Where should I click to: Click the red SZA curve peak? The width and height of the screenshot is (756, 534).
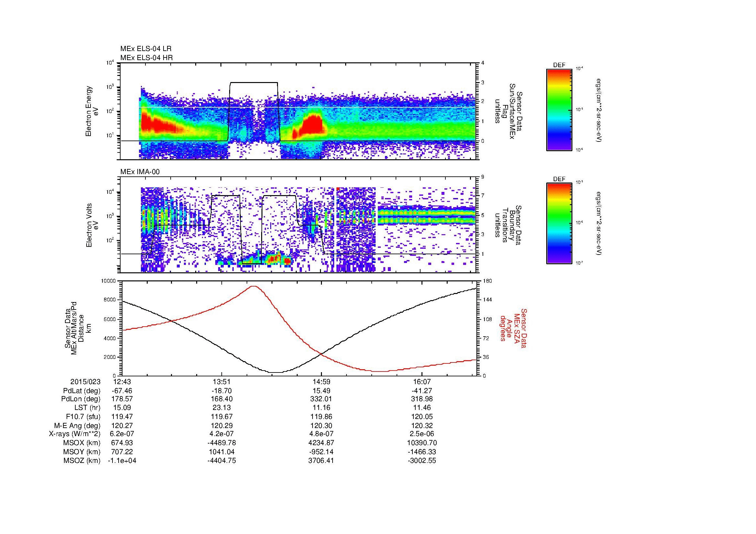click(253, 286)
